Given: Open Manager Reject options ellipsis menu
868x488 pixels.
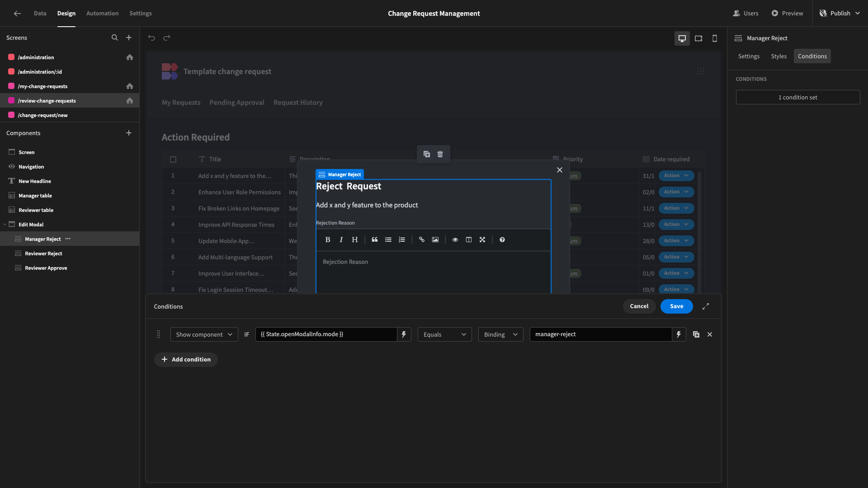Looking at the screenshot, I should [68, 239].
